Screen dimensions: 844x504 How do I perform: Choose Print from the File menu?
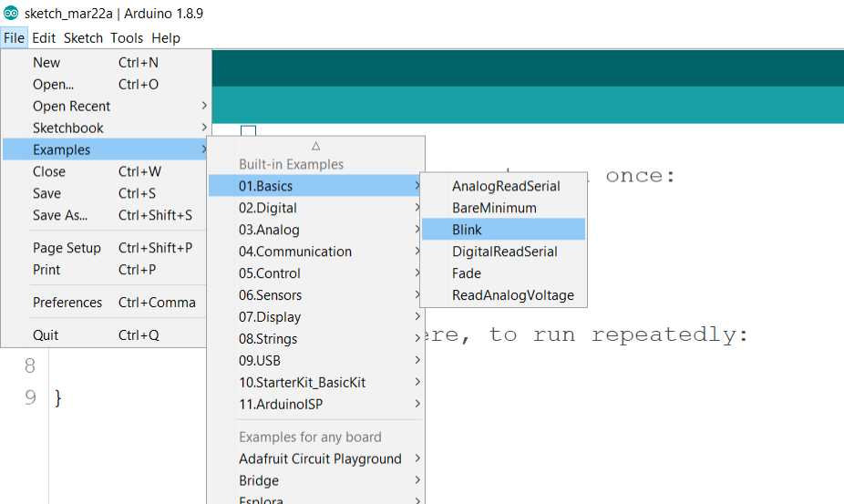(105, 270)
